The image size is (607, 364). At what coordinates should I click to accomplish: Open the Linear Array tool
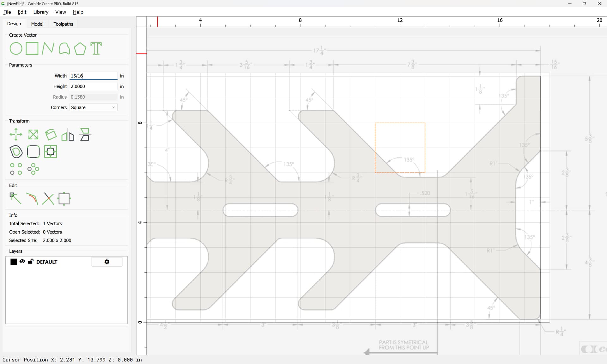(16, 169)
